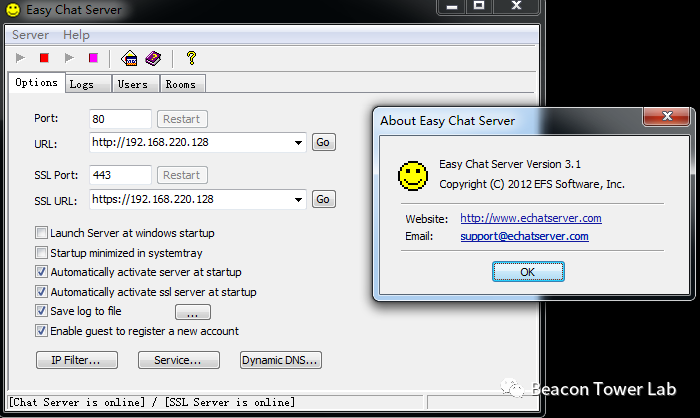Enable Launch Server at windows startup
Image resolution: width=700 pixels, height=418 pixels.
pos(41,233)
